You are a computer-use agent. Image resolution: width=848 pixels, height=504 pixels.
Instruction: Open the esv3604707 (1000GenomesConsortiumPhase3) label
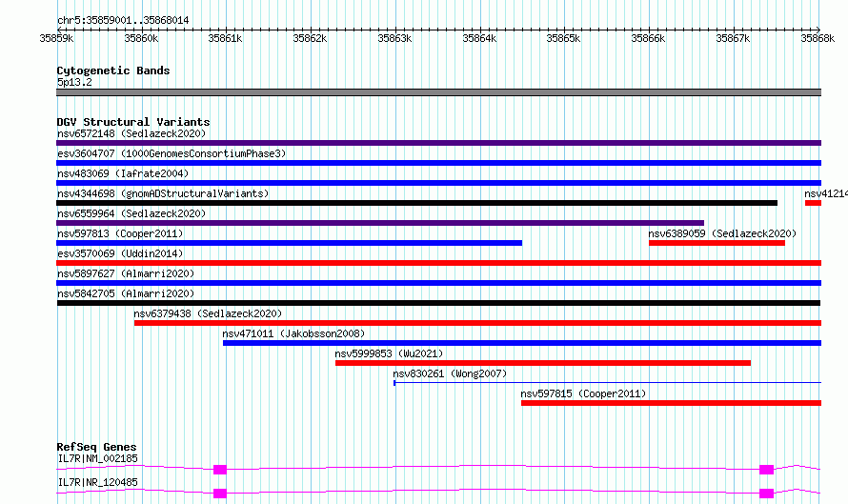[x=172, y=153]
